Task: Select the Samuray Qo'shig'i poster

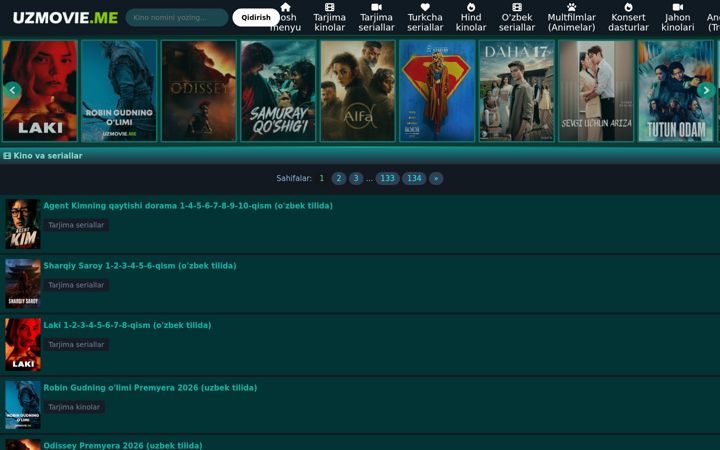Action: [278, 91]
